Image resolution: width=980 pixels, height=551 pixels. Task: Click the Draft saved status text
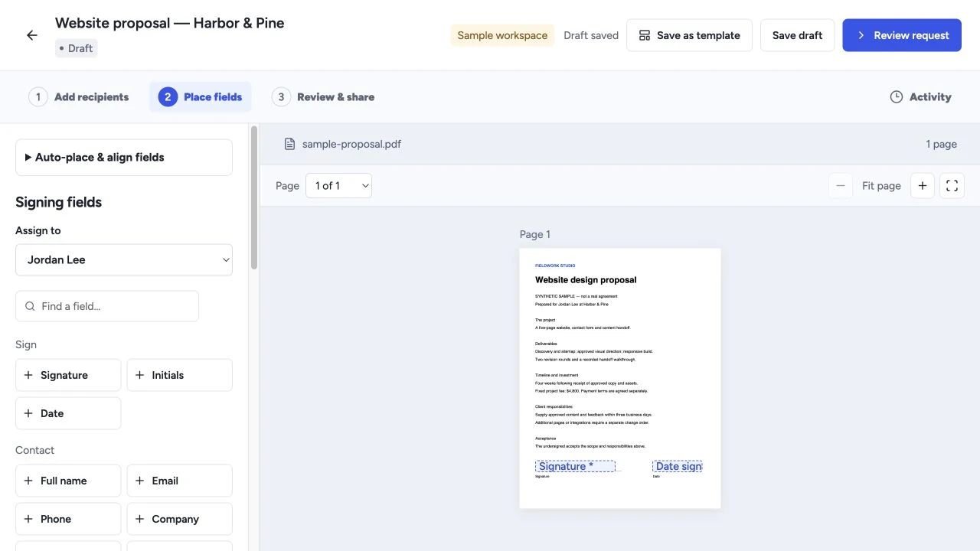click(591, 35)
